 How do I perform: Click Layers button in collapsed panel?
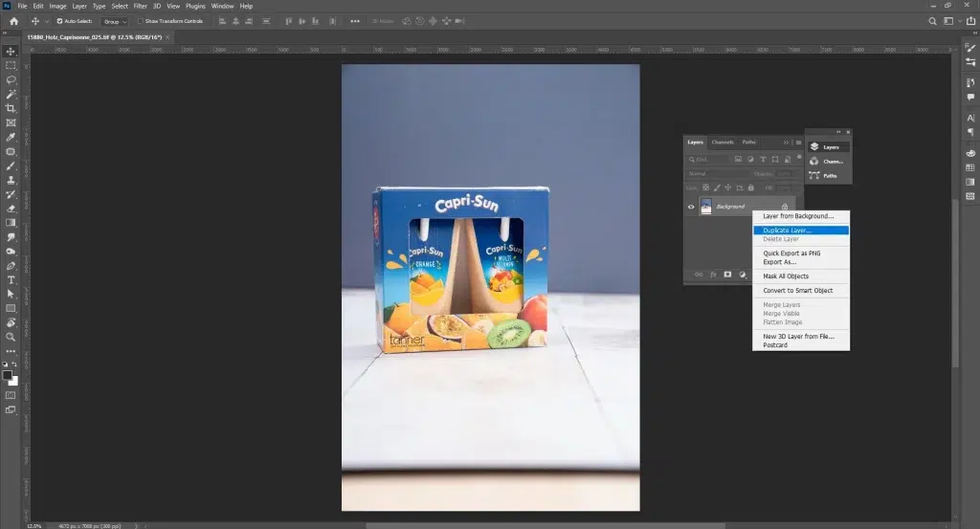[x=829, y=146]
